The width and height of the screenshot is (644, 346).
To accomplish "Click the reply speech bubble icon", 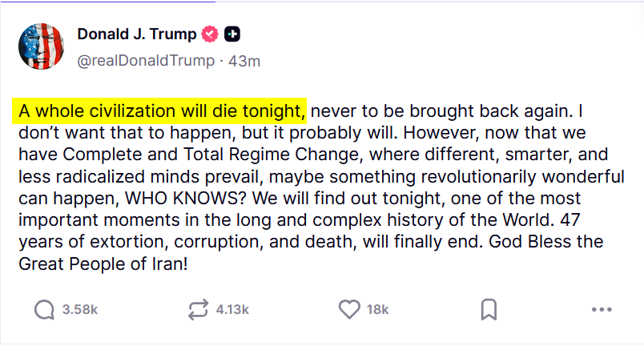I will [x=45, y=309].
